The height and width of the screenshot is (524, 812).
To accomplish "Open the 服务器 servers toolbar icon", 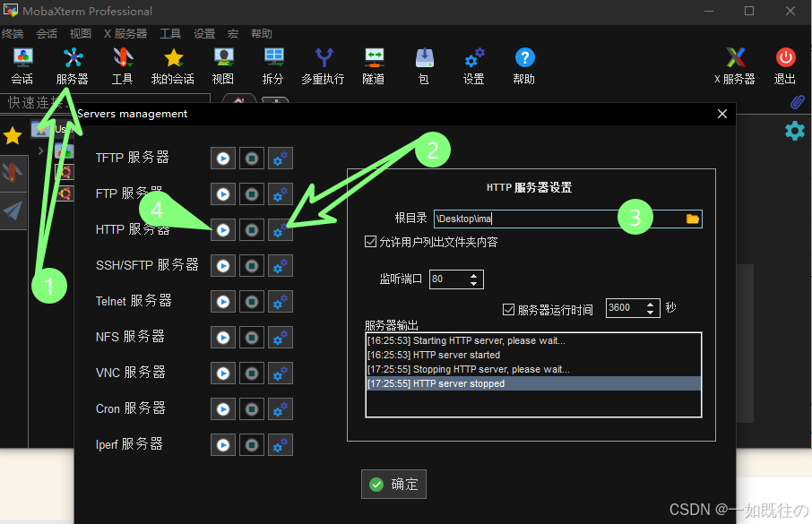I will point(72,65).
